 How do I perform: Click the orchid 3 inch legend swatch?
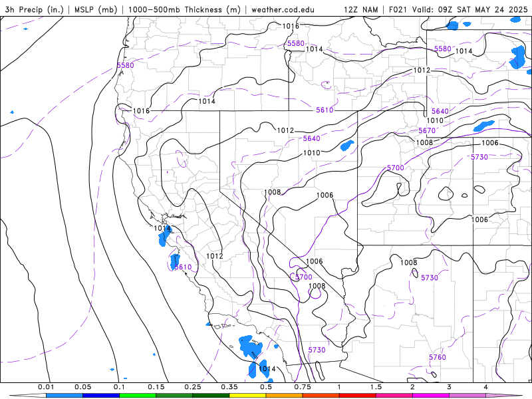point(467,396)
